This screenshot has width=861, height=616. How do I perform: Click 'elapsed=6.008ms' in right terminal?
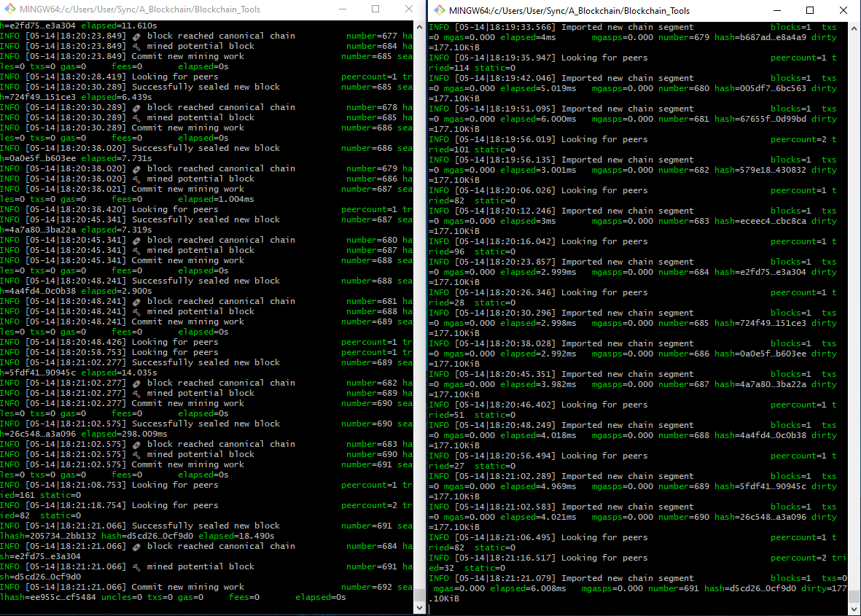coord(528,588)
